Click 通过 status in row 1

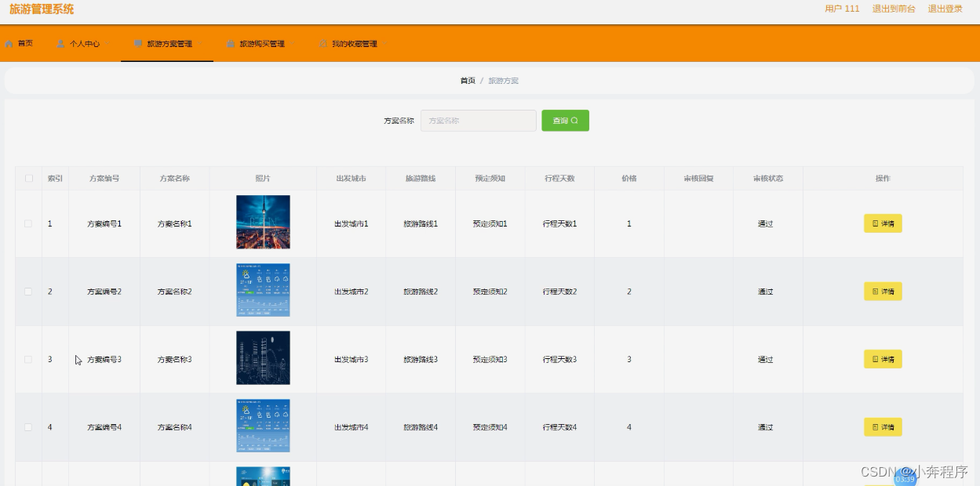[765, 223]
